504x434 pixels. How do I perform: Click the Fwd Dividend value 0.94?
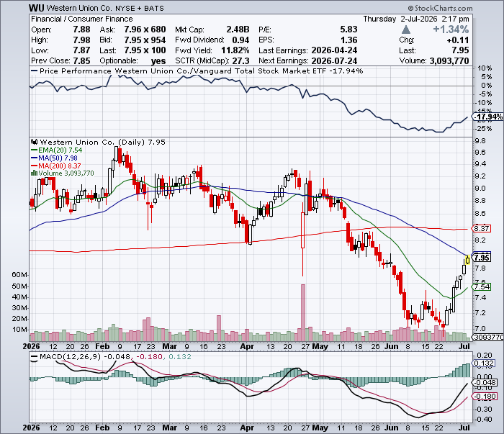point(240,40)
